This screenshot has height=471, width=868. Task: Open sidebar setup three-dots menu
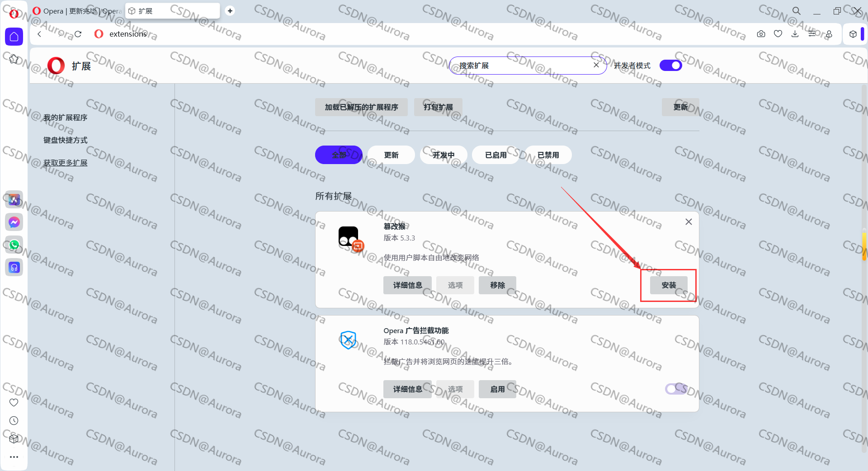pos(14,457)
